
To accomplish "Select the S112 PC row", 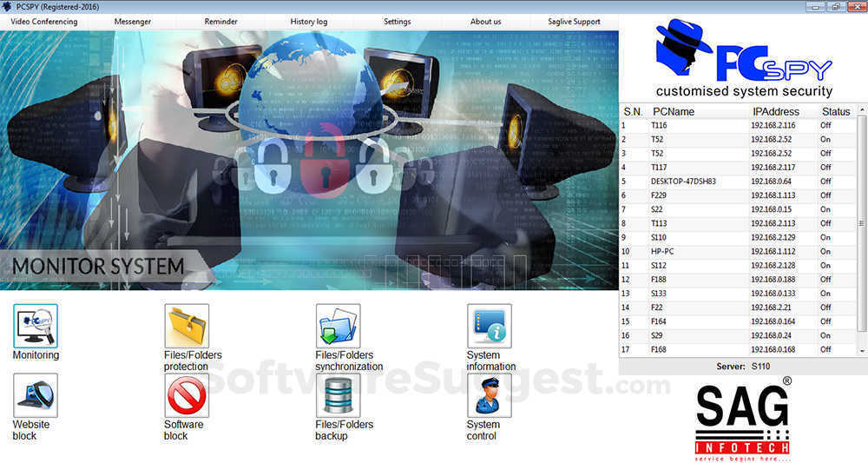I will (x=738, y=265).
